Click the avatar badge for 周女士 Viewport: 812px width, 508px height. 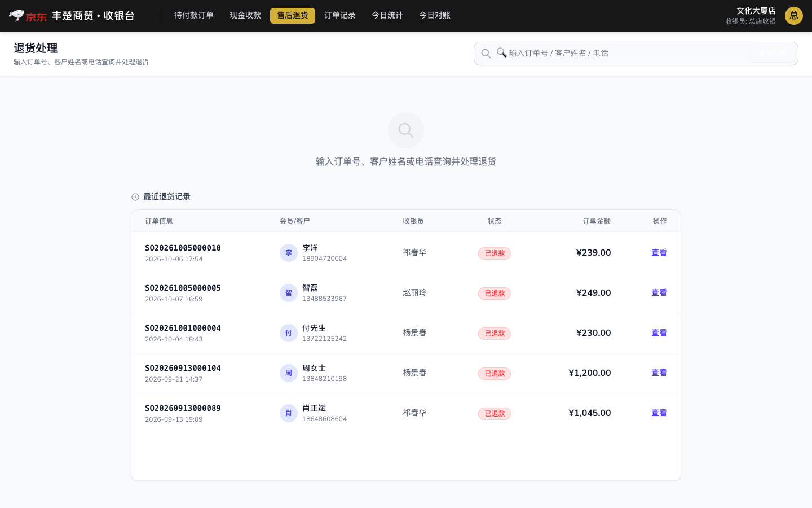289,373
